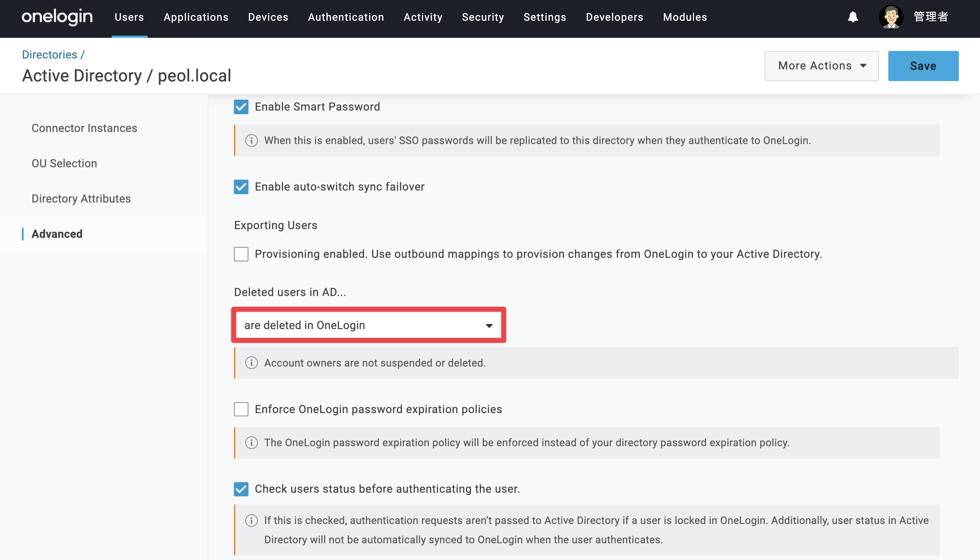Enable the Provisioning enabled checkbox
The height and width of the screenshot is (560, 980).
241,254
